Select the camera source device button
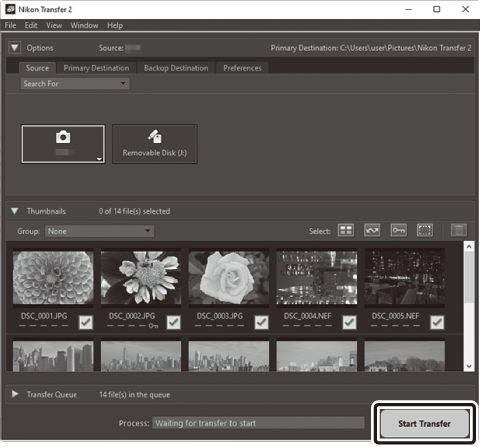 [63, 144]
